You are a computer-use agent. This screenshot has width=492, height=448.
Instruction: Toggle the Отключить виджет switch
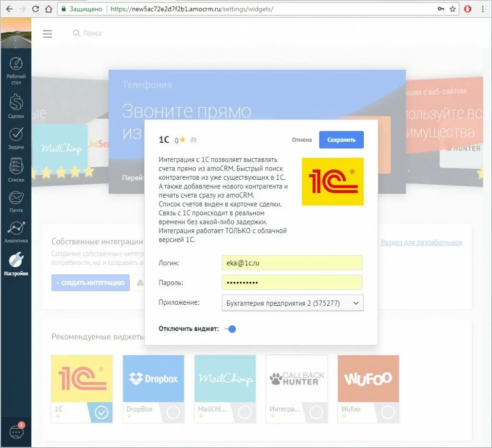click(231, 329)
